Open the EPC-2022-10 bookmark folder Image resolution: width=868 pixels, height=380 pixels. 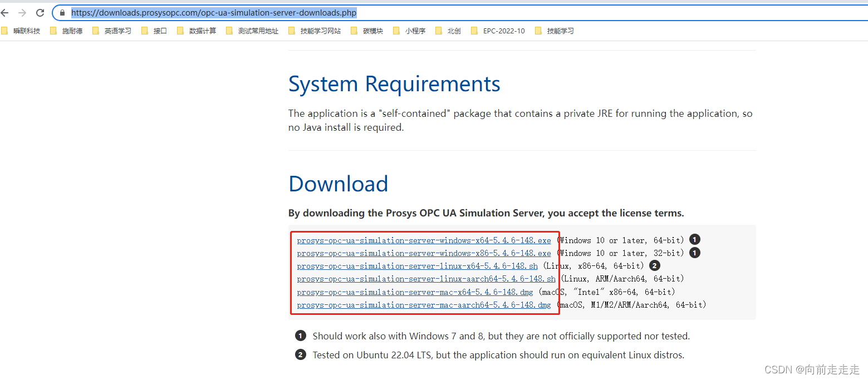click(498, 31)
